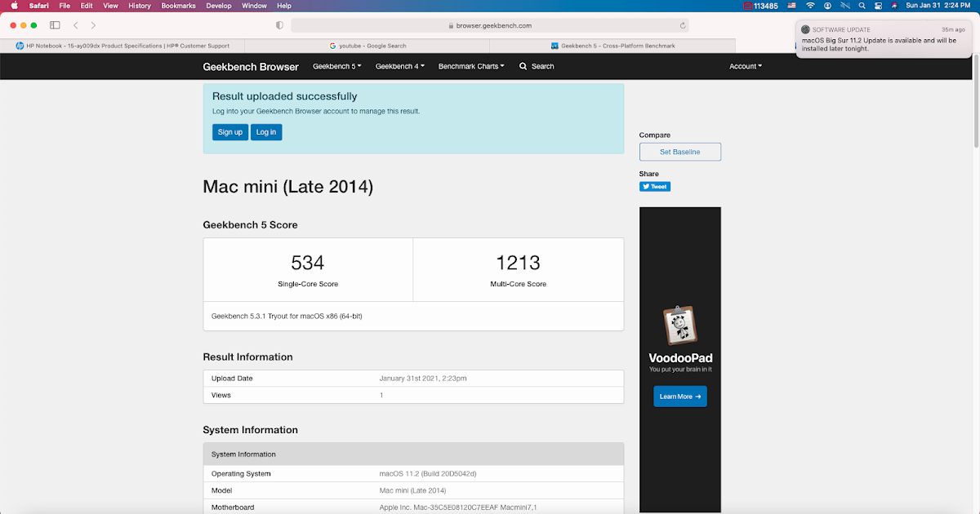Open the user account menu bar icon
Viewport: 980px width, 514px height.
point(828,6)
